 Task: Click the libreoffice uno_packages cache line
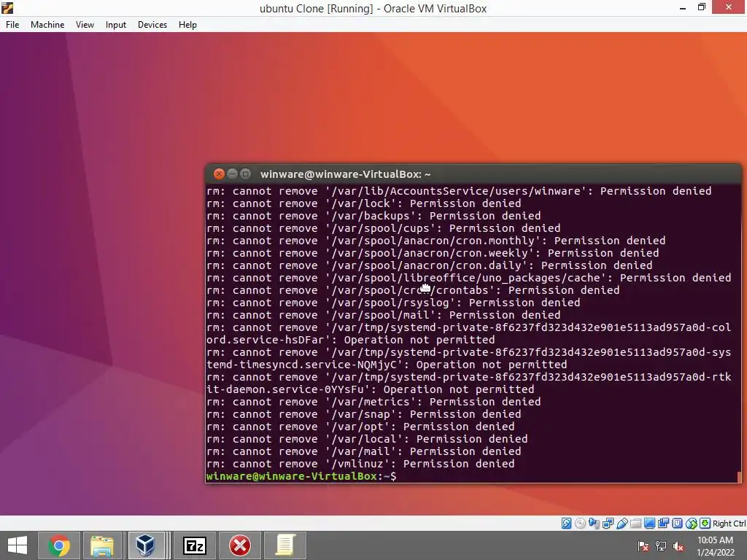(x=469, y=278)
